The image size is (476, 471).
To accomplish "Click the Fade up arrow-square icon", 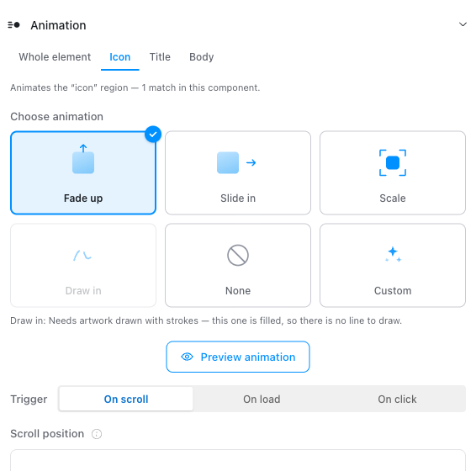I will pos(83,159).
